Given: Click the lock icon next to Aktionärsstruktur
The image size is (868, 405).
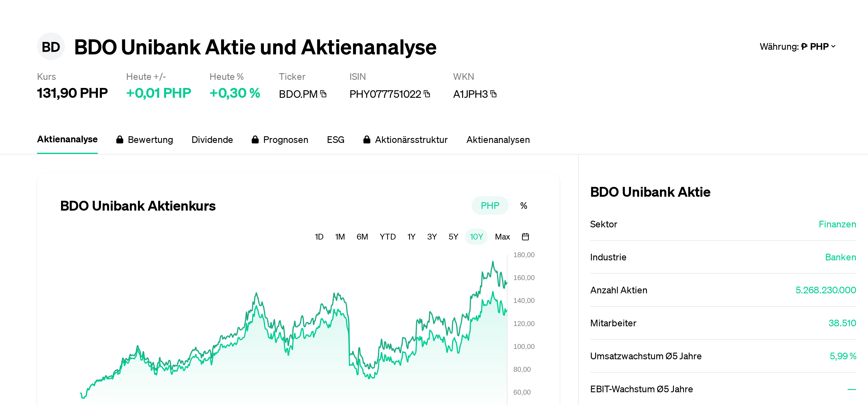Looking at the screenshot, I should point(367,139).
